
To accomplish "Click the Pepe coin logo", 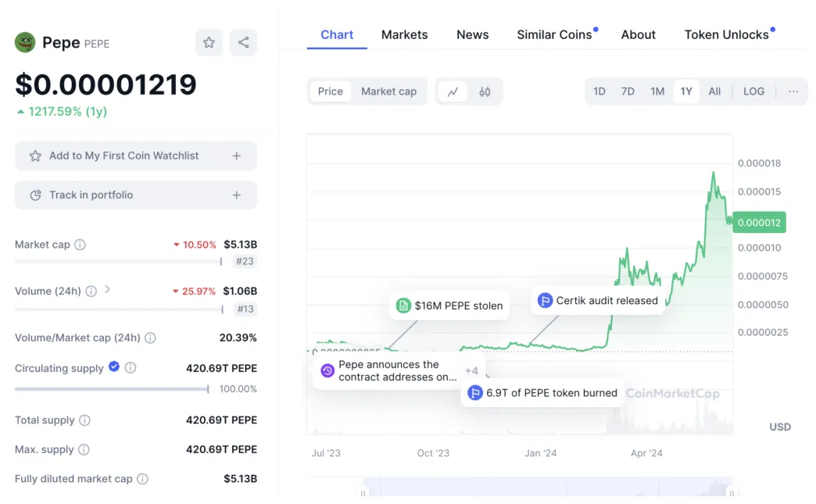I will (x=25, y=42).
